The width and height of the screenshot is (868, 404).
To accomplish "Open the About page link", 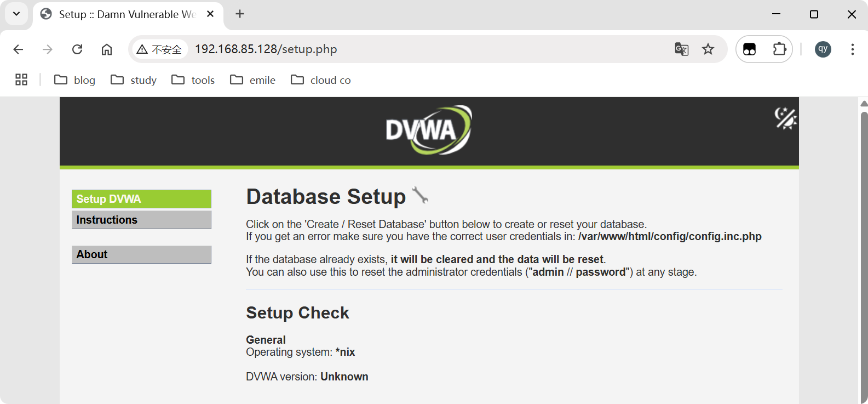I will [141, 254].
